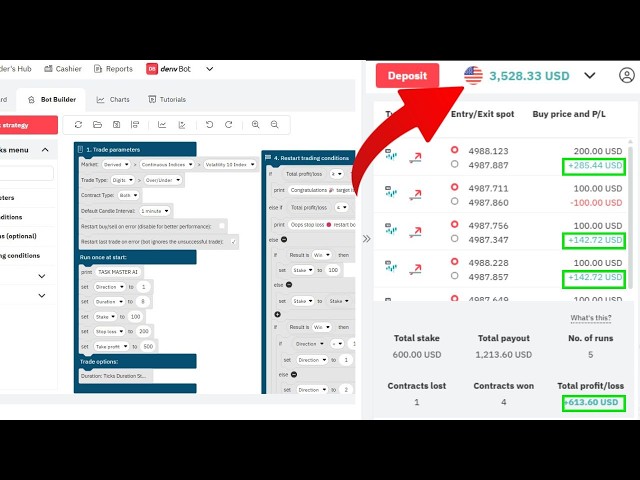Click the sort blocks icon in toolbar
Screen dimensions: 640x480
(135, 124)
